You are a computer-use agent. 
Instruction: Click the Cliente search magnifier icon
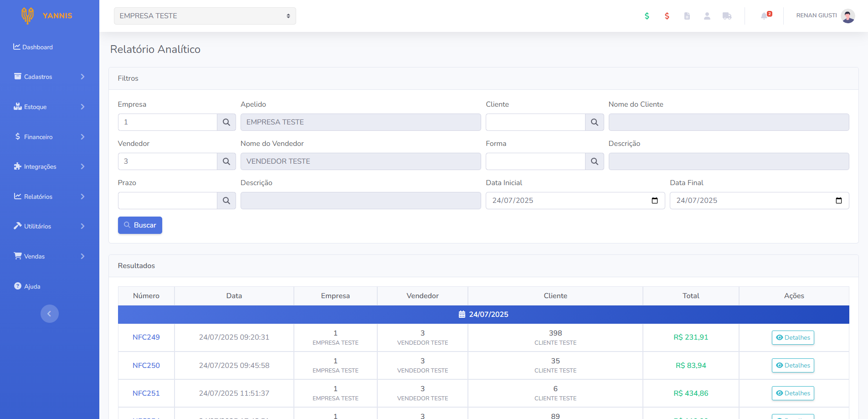[x=594, y=122]
